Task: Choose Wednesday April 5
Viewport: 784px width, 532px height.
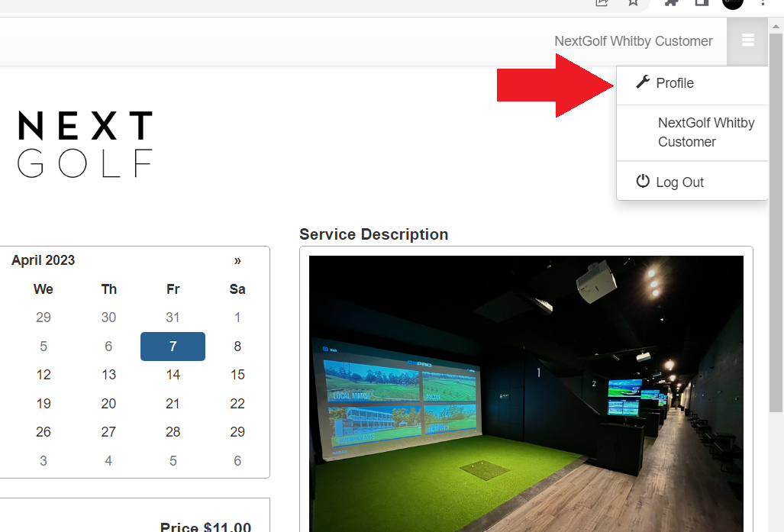Action: pos(44,346)
